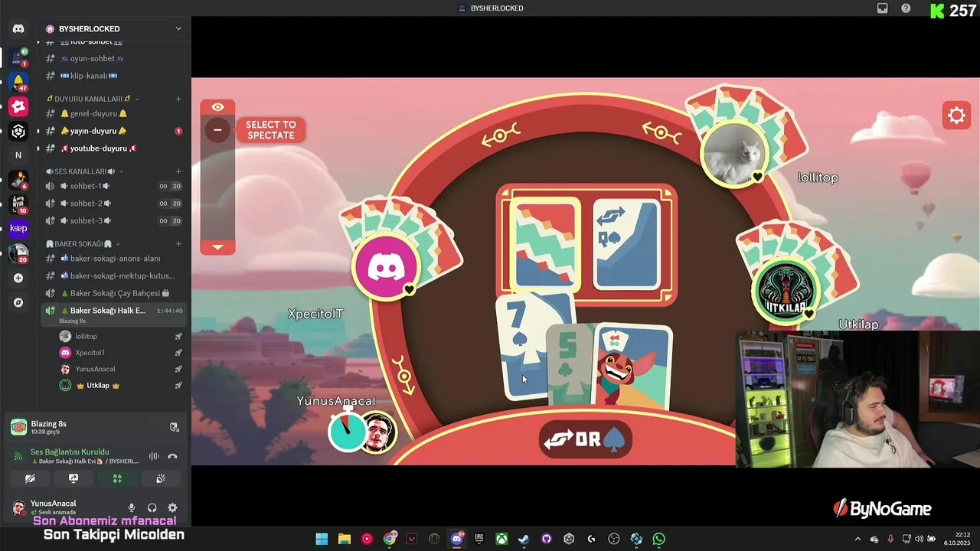
Task: Open Discord help question mark icon
Action: (906, 8)
